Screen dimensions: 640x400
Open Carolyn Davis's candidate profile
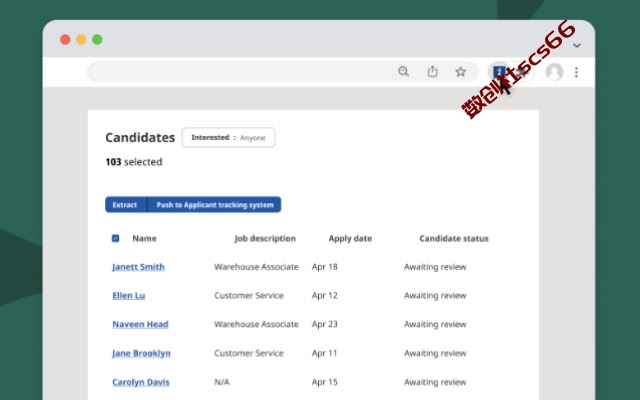pyautogui.click(x=141, y=382)
